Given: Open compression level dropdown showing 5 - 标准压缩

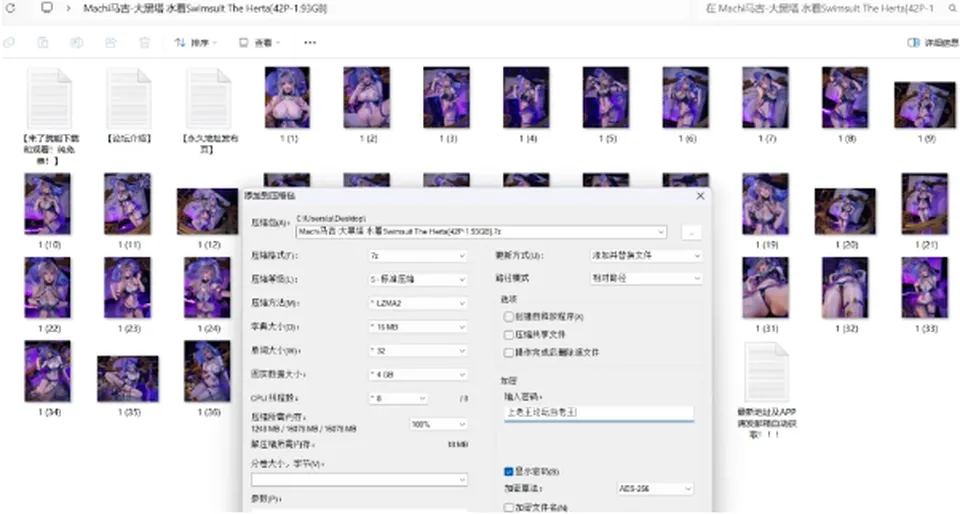Looking at the screenshot, I should coord(418,279).
